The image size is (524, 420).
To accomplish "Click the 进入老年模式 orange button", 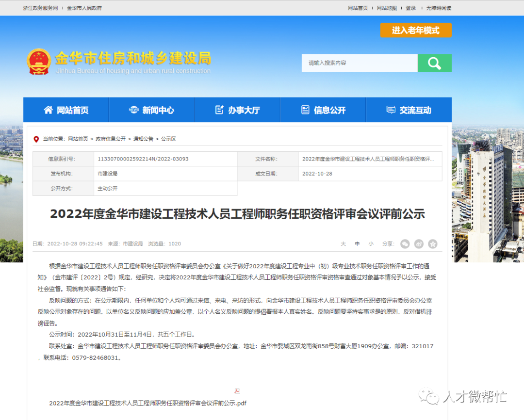I will 416,30.
